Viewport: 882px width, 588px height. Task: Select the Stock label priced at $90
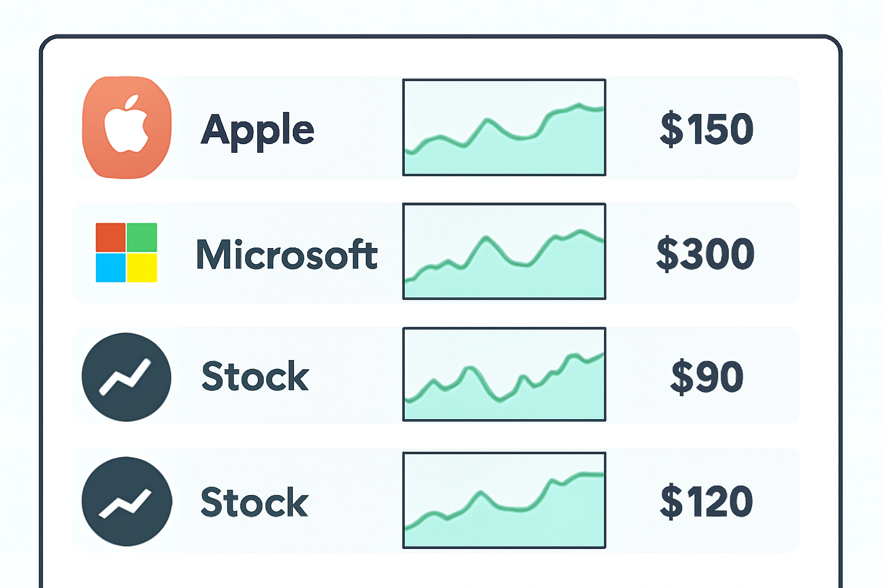pyautogui.click(x=256, y=377)
